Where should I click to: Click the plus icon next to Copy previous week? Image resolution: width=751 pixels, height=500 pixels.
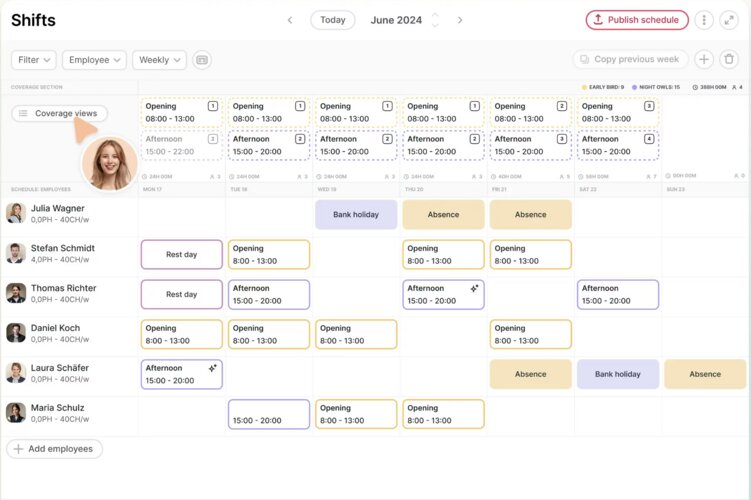tap(704, 60)
